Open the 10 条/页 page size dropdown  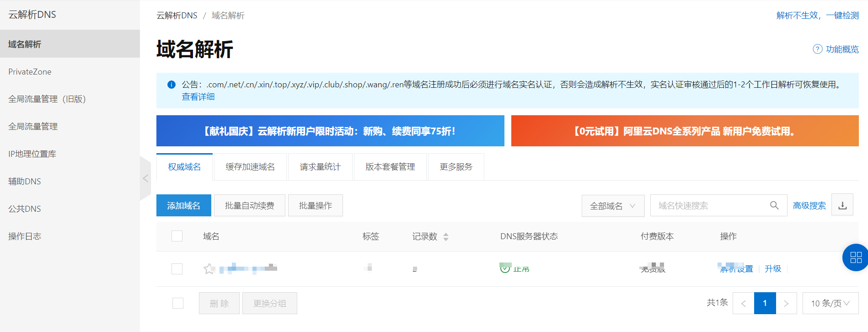(x=830, y=303)
